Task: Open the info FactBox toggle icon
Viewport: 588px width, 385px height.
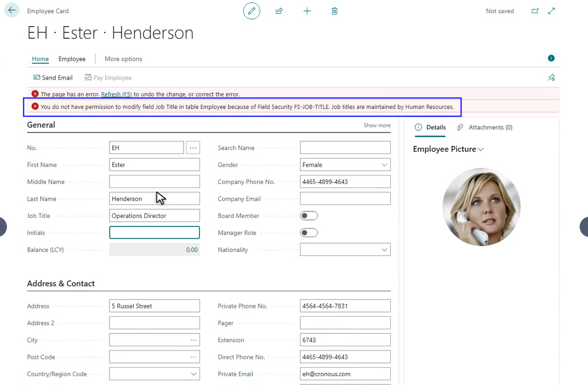Action: 551,58
